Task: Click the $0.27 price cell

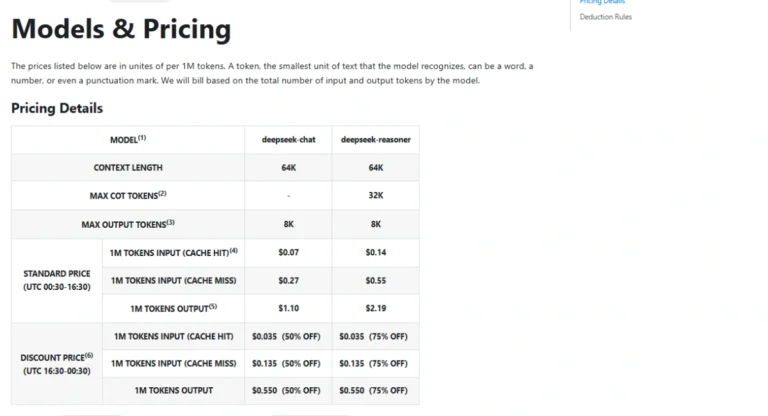Action: click(x=288, y=281)
